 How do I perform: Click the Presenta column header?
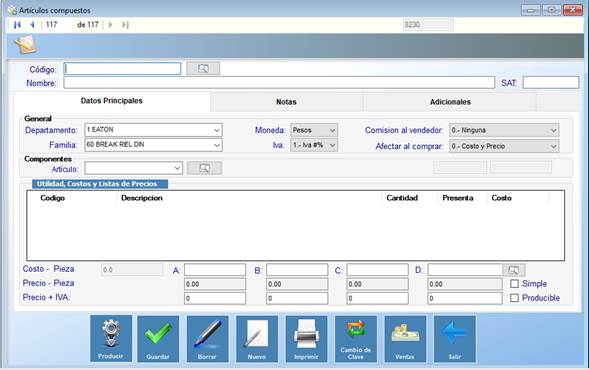pos(458,198)
